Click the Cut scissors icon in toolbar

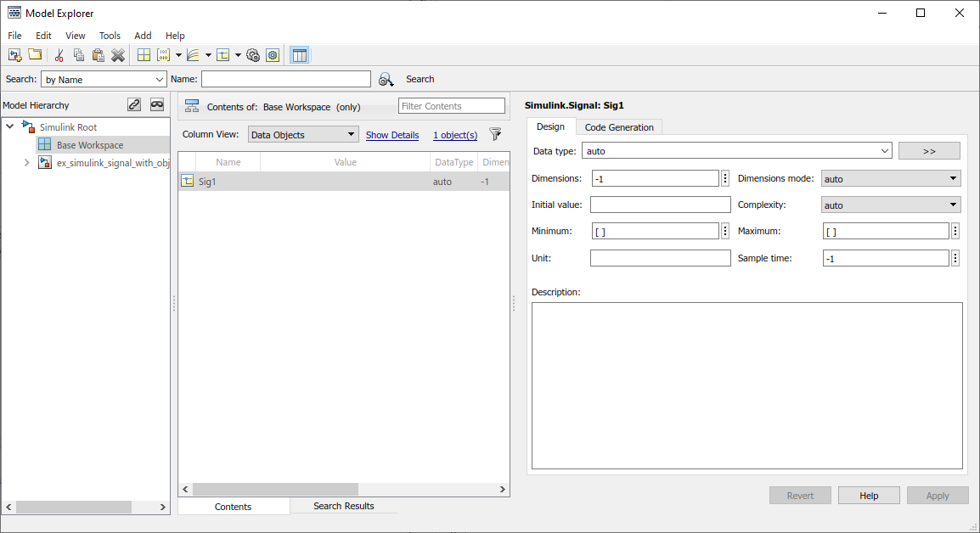coord(59,55)
